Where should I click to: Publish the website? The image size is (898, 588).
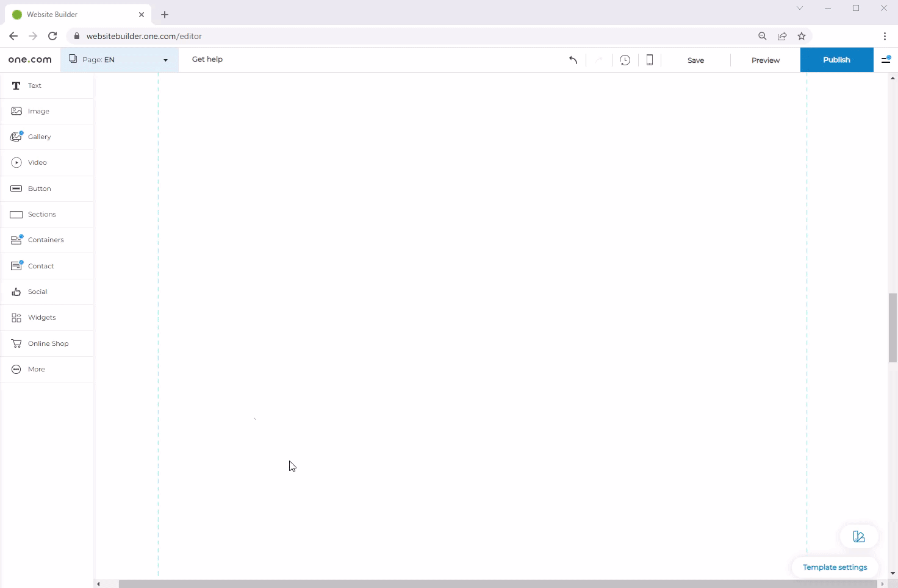tap(836, 59)
